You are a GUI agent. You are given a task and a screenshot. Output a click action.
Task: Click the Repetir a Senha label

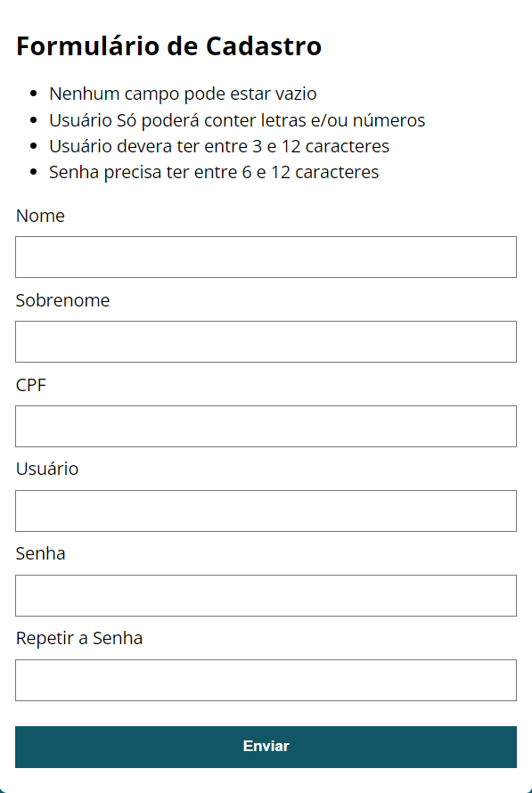(79, 638)
